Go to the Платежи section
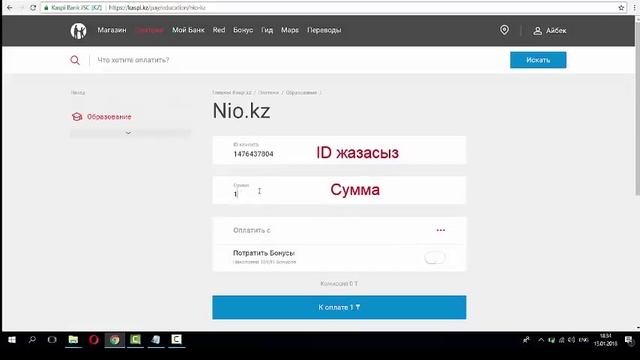 pyautogui.click(x=149, y=30)
